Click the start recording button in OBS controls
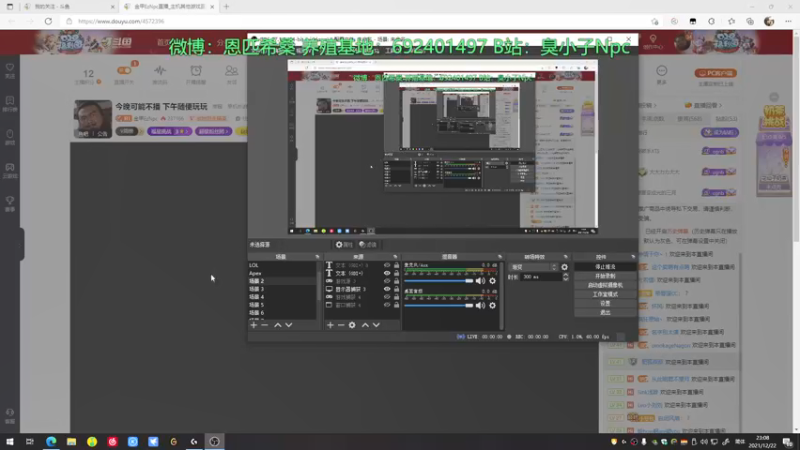 605,276
